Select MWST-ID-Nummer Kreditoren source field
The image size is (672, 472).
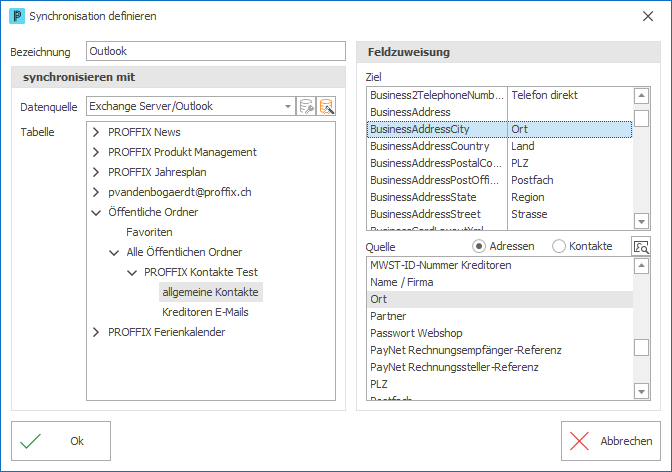point(500,265)
